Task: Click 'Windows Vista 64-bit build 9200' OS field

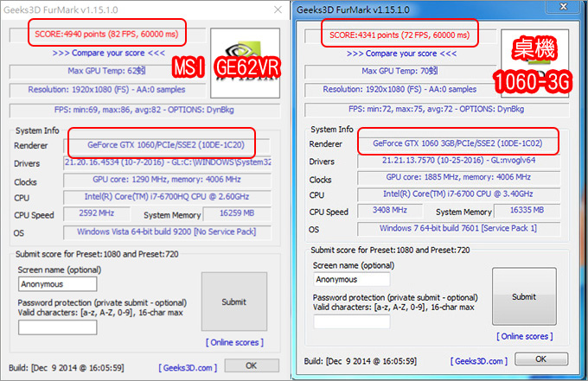Action: [167, 232]
